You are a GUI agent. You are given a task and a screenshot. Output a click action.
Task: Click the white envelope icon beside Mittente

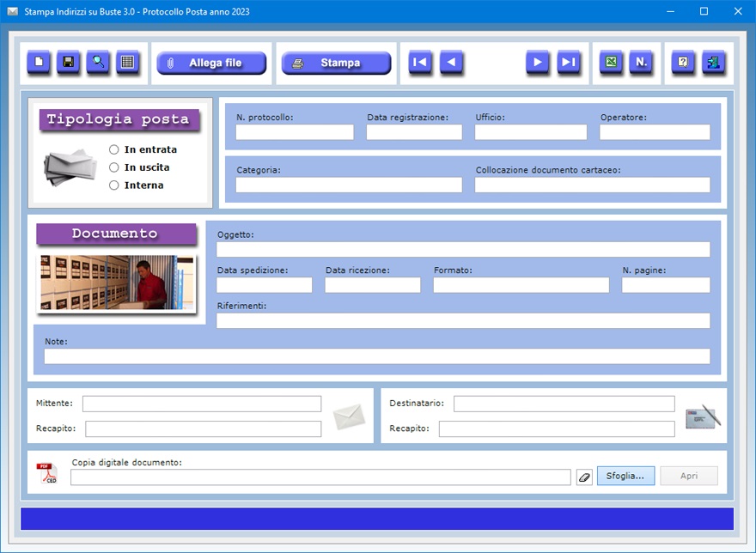tap(349, 416)
